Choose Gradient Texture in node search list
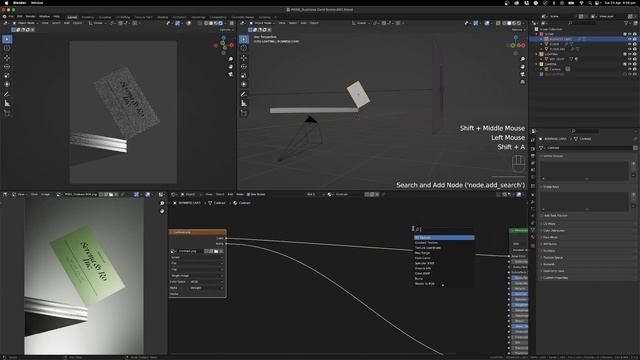Viewport: 640px width, 360px height. (x=444, y=242)
